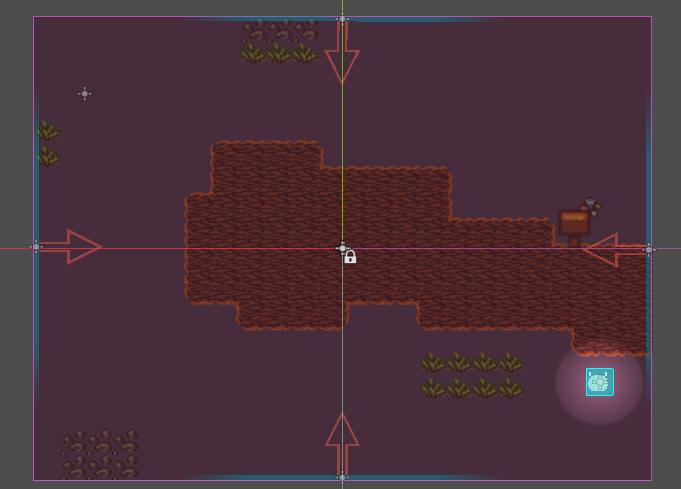The width and height of the screenshot is (681, 489).
Task: Select the wooden signpost sprite
Action: coord(574,228)
